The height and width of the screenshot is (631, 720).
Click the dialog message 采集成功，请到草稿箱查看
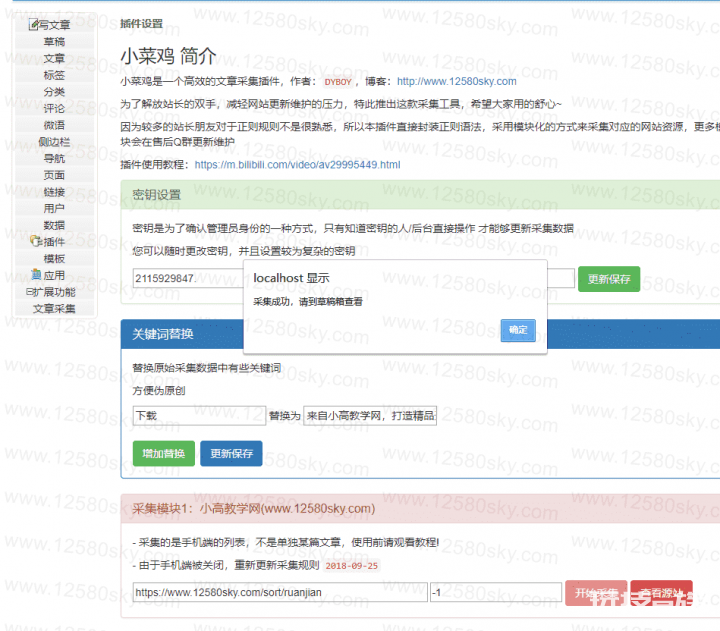pos(308,302)
